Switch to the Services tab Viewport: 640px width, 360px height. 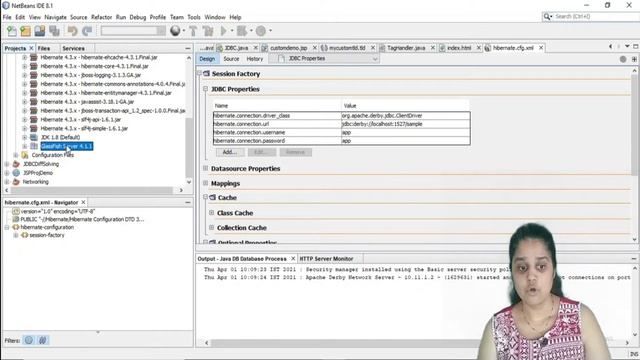pos(73,48)
